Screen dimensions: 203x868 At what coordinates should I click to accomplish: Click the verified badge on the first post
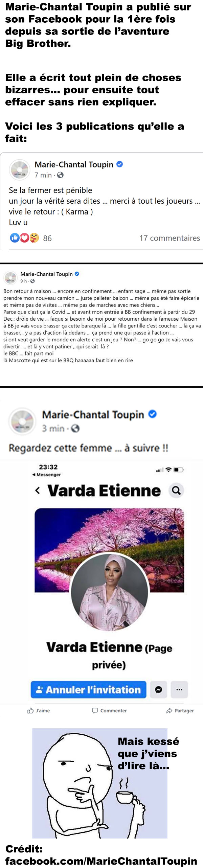(119, 164)
